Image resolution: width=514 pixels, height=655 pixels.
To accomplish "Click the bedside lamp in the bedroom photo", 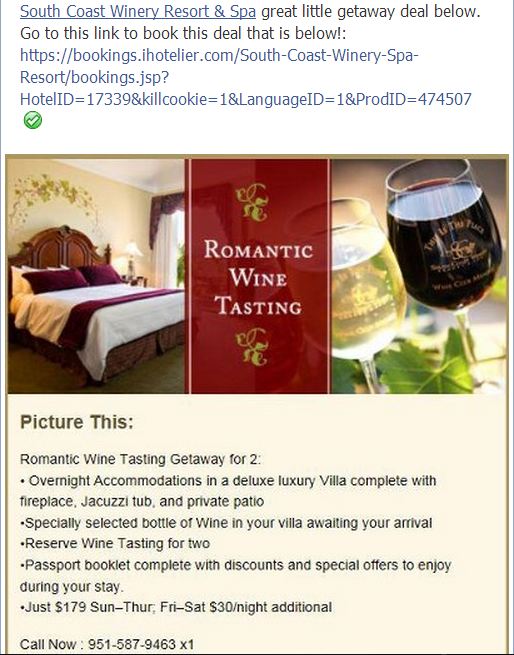I will pos(132,258).
